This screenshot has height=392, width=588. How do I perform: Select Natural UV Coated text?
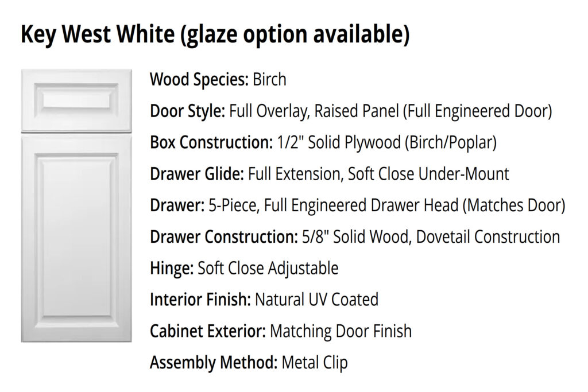point(317,300)
